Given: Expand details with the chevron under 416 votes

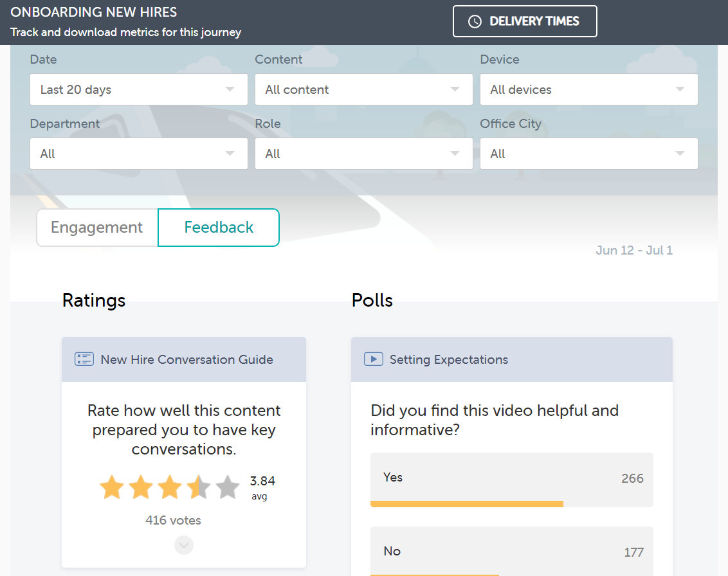Looking at the screenshot, I should pos(183,544).
